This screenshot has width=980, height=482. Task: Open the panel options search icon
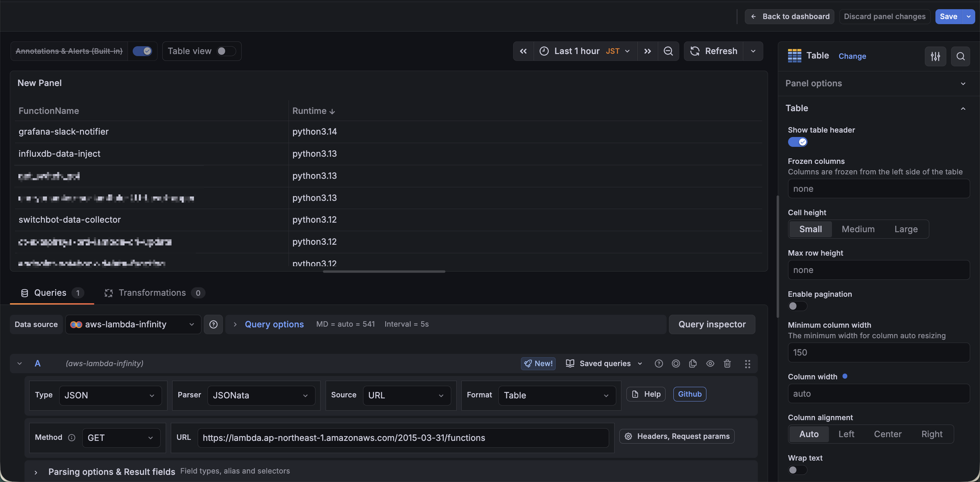pyautogui.click(x=960, y=56)
